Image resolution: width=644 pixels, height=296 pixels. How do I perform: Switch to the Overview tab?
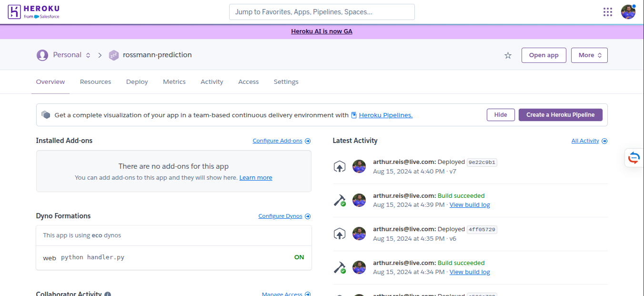coord(50,82)
